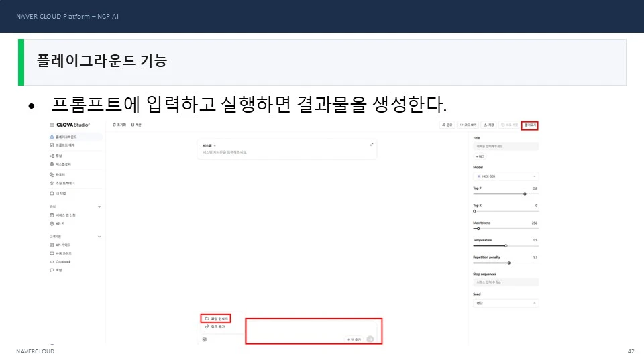
Task: Select 링크 추가 add link option
Action: (215, 326)
